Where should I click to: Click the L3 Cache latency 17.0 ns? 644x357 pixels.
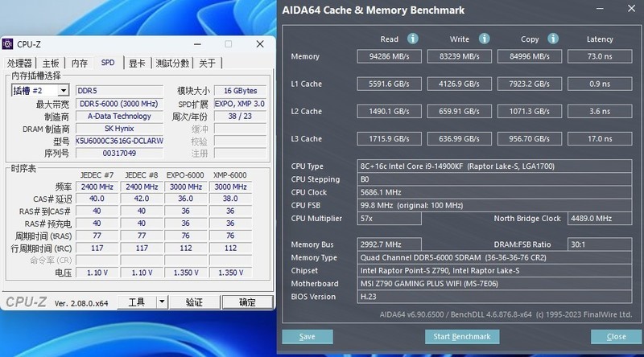coord(600,138)
